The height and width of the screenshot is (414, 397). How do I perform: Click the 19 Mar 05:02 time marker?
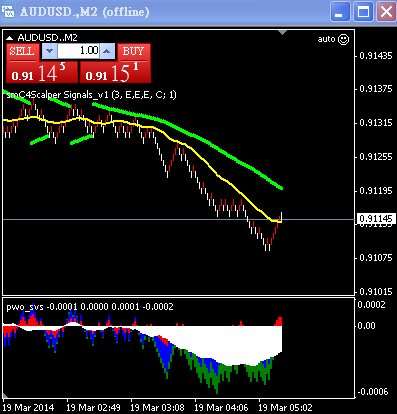tap(285, 407)
